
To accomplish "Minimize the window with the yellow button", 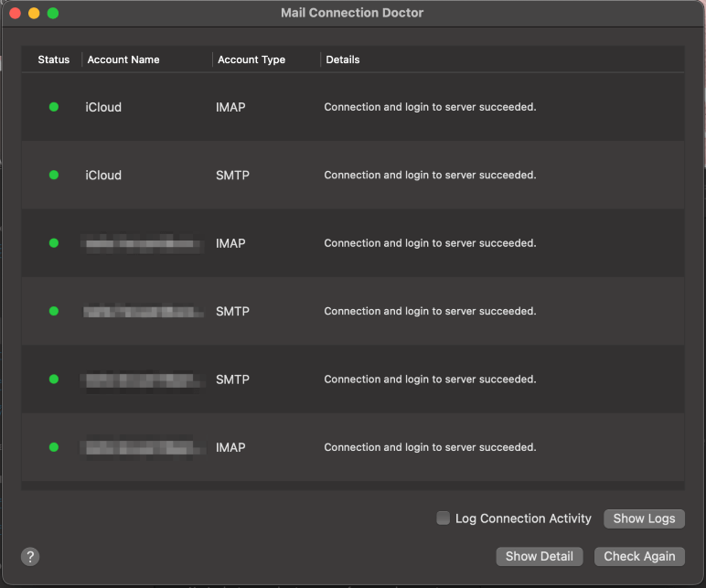I will [35, 14].
